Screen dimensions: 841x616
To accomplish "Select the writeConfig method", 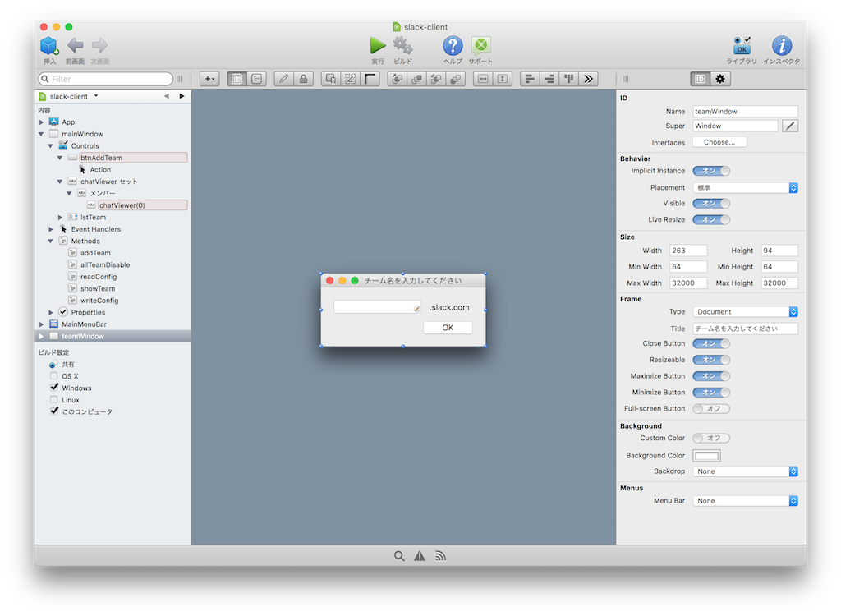I will [99, 301].
